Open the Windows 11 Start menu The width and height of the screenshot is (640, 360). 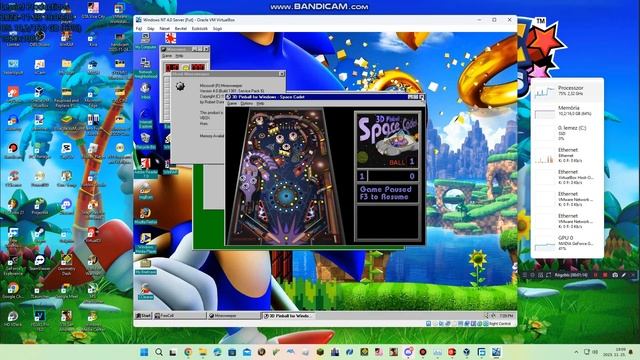144,352
